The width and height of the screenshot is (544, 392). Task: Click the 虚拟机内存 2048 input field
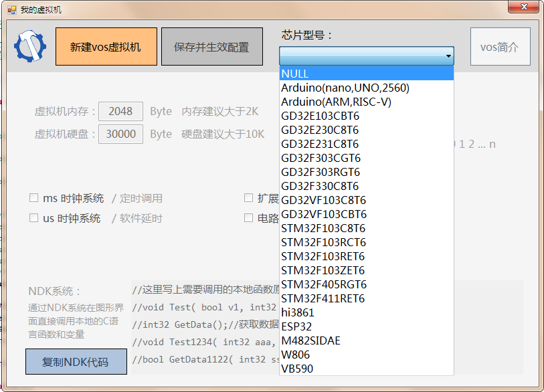click(120, 111)
